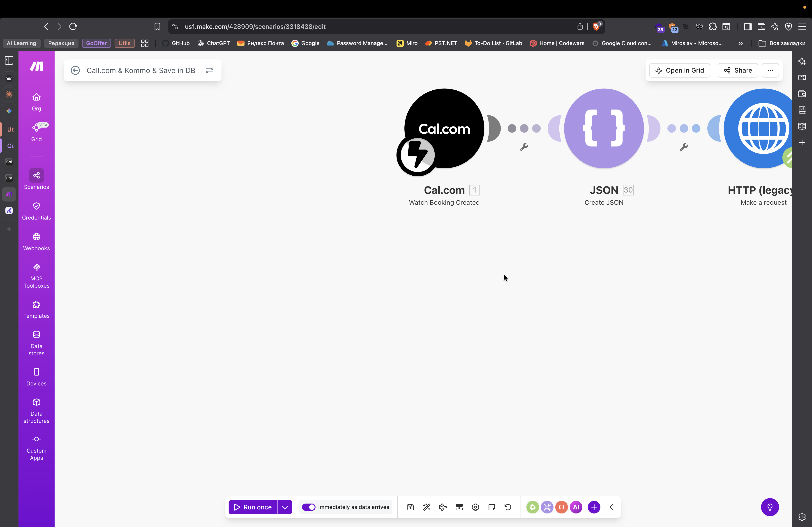Screen dimensions: 812x527
Task: Open the three-dot options menu next to Share
Action: (x=770, y=70)
